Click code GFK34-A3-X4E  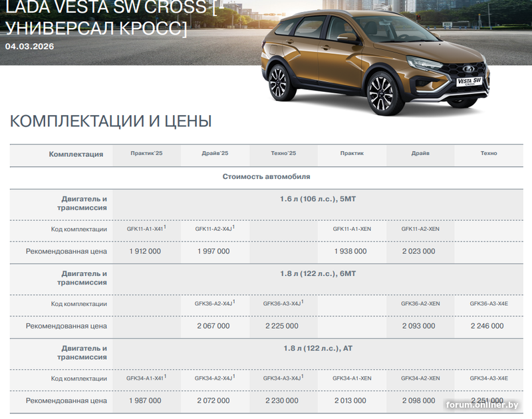489,378
